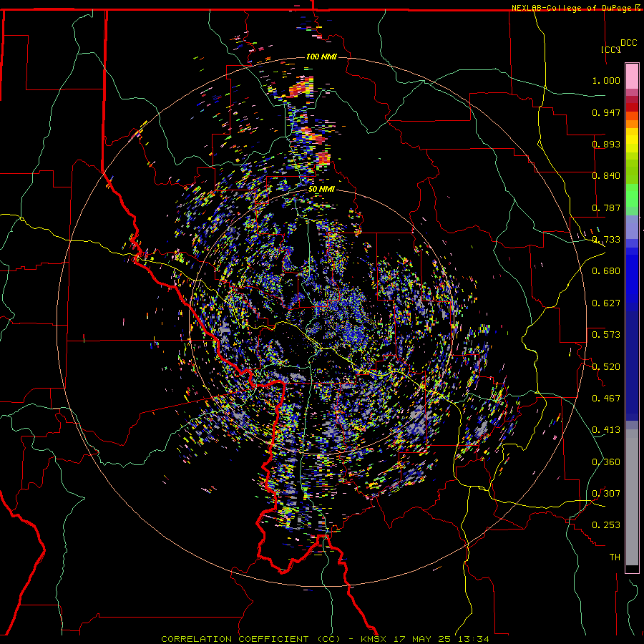Pick the pink segment of the color bar
This screenshot has height=644, width=644.
[x=632, y=77]
